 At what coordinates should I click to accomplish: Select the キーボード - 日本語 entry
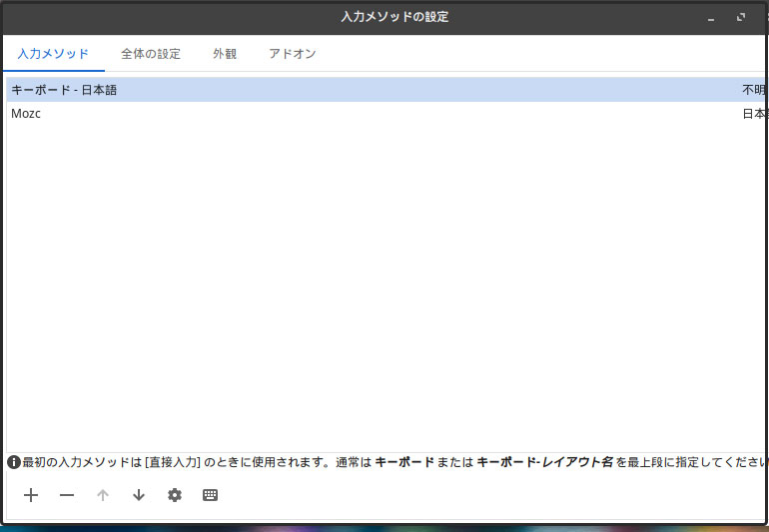tap(64, 90)
